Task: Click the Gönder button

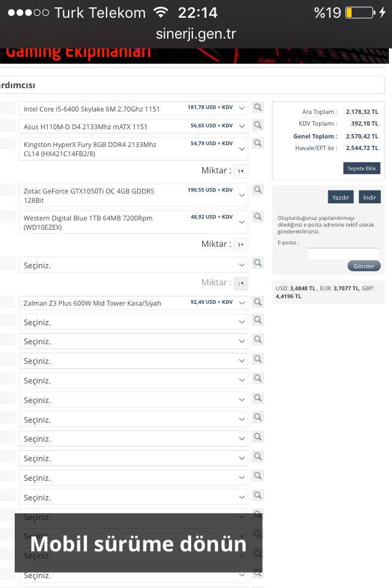Action: pos(364,266)
